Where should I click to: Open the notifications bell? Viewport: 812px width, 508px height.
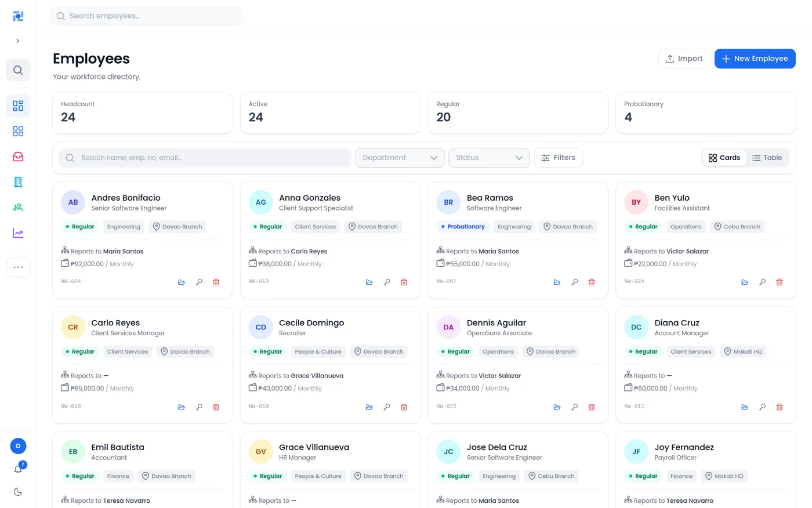(x=18, y=469)
